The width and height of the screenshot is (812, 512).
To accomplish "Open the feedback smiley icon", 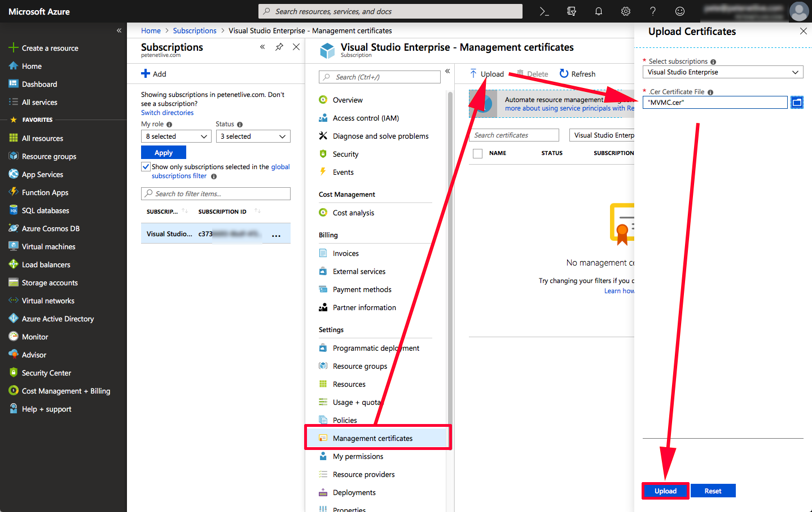I will (680, 11).
